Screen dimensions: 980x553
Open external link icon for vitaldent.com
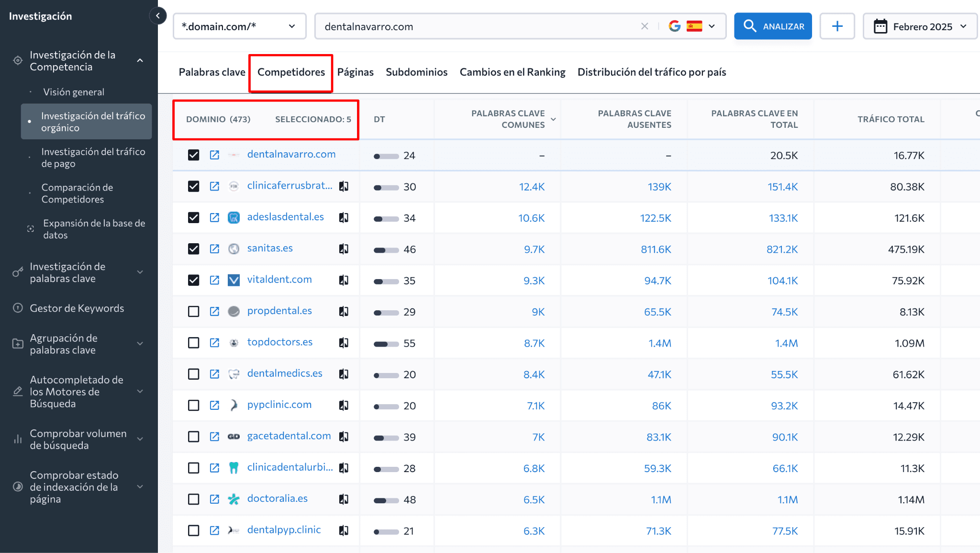tap(214, 280)
